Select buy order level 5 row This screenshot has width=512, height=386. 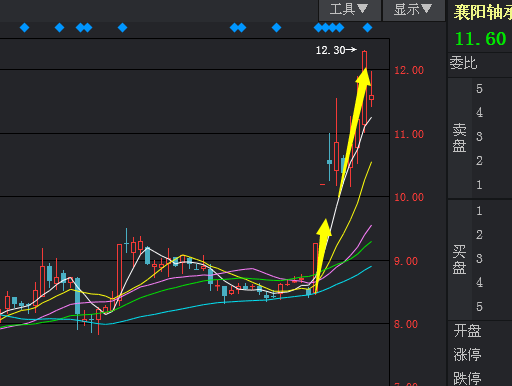[x=492, y=307]
